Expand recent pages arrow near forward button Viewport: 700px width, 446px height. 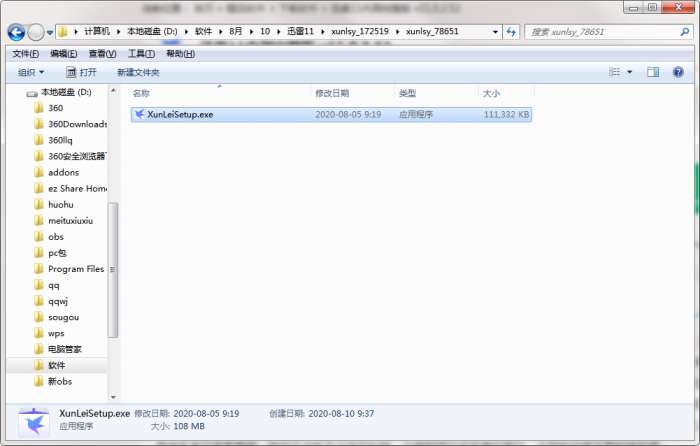[50, 32]
